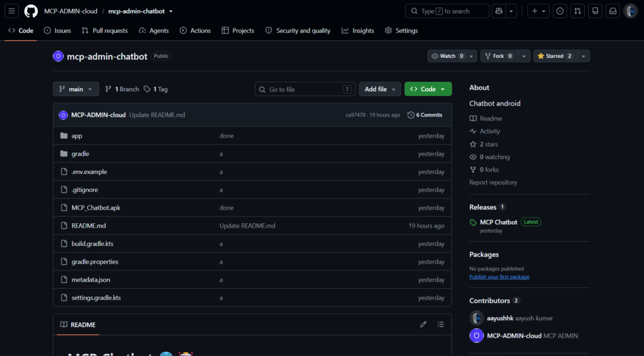This screenshot has width=644, height=356.
Task: Click the GitHub Octocat logo
Action: (31, 11)
